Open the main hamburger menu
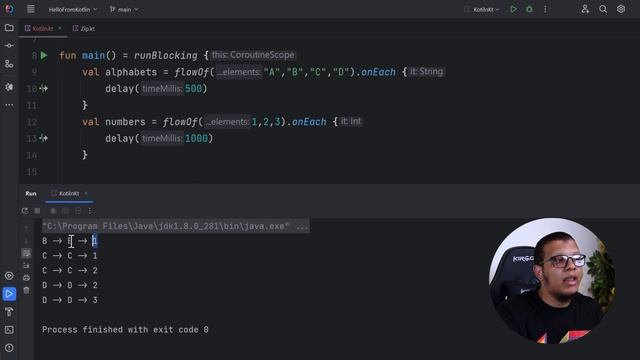 click(31, 9)
